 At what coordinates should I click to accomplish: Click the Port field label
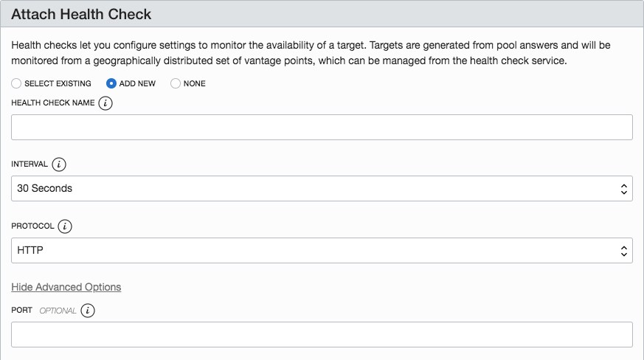tap(22, 311)
